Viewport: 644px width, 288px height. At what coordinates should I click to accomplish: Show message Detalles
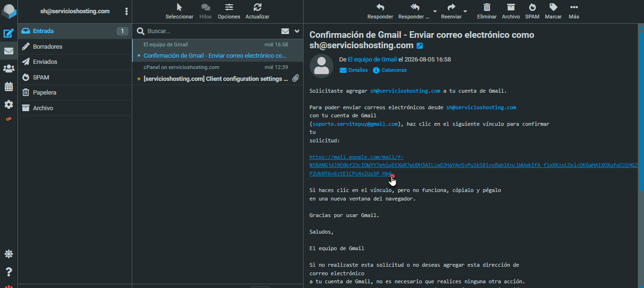pos(354,70)
